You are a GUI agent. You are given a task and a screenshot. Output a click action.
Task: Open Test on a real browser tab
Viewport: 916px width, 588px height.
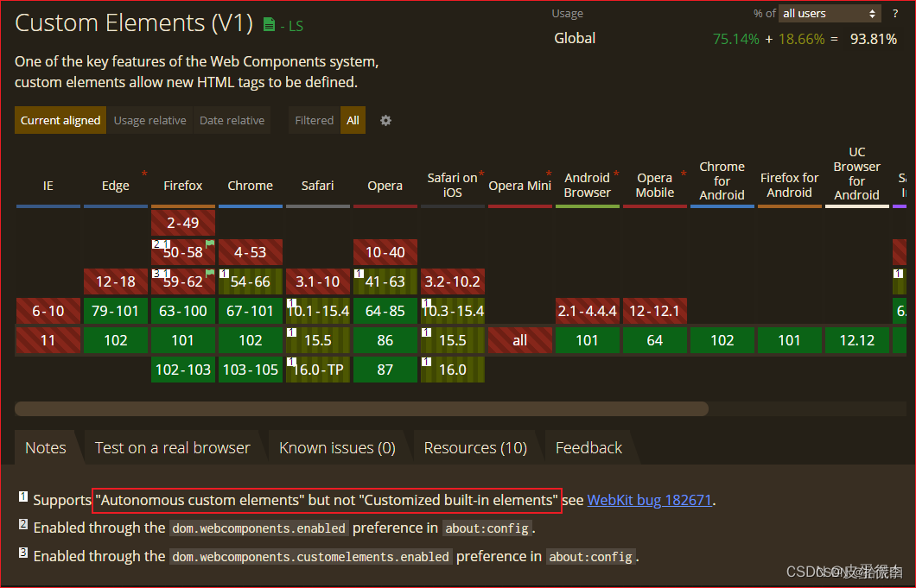(x=172, y=448)
